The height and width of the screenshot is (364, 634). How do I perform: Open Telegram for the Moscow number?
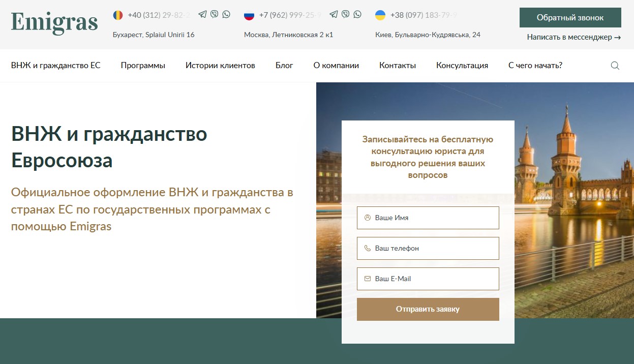point(334,14)
